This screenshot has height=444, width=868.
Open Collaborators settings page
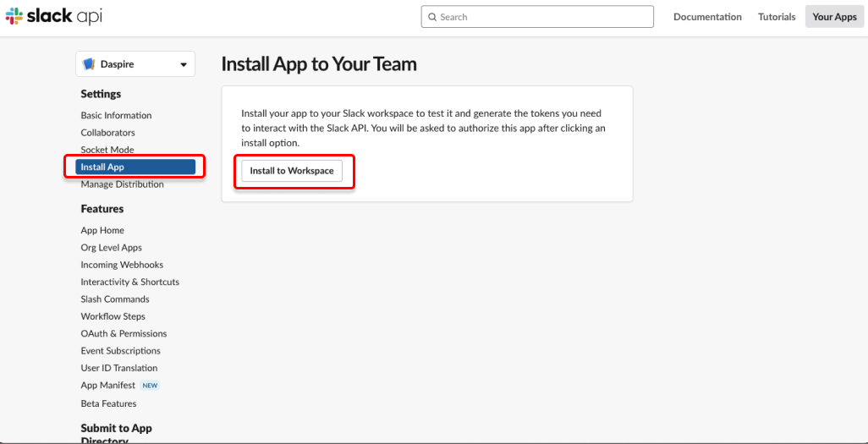pos(108,133)
